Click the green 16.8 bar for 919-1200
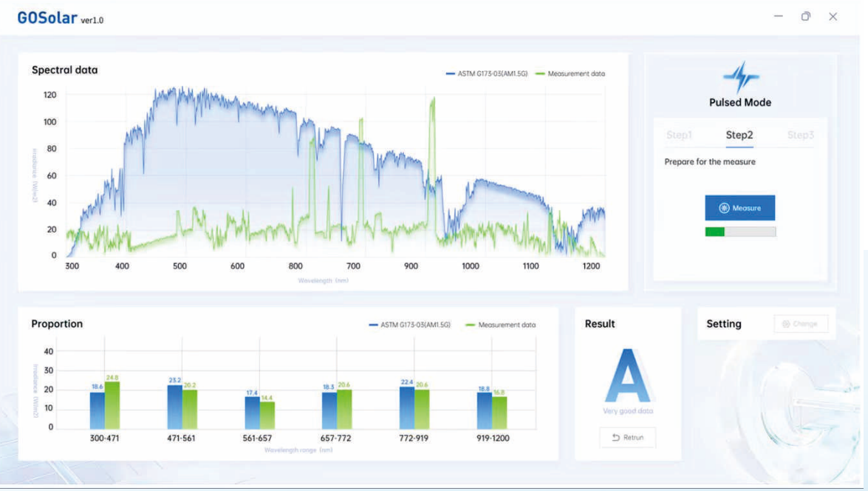868x491 pixels. pos(499,413)
